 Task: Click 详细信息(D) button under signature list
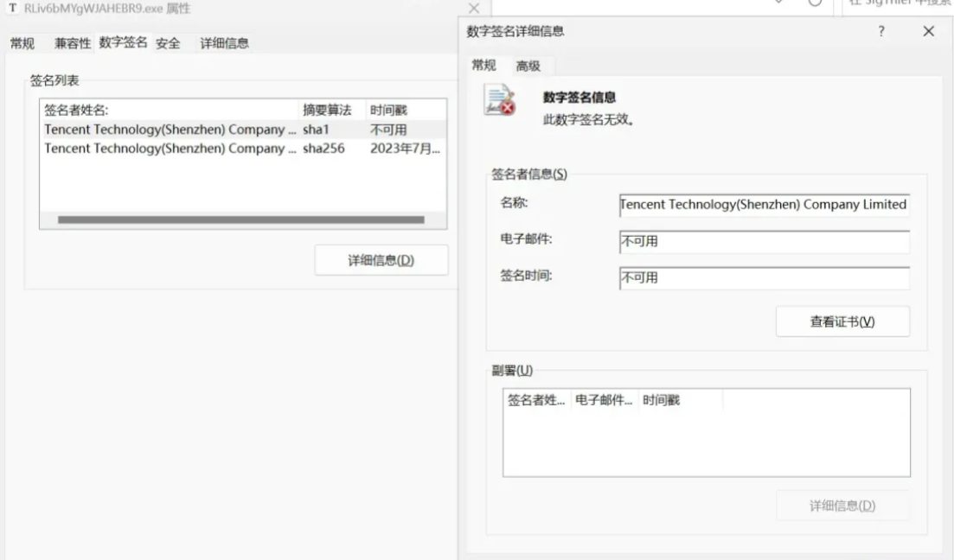(x=381, y=260)
